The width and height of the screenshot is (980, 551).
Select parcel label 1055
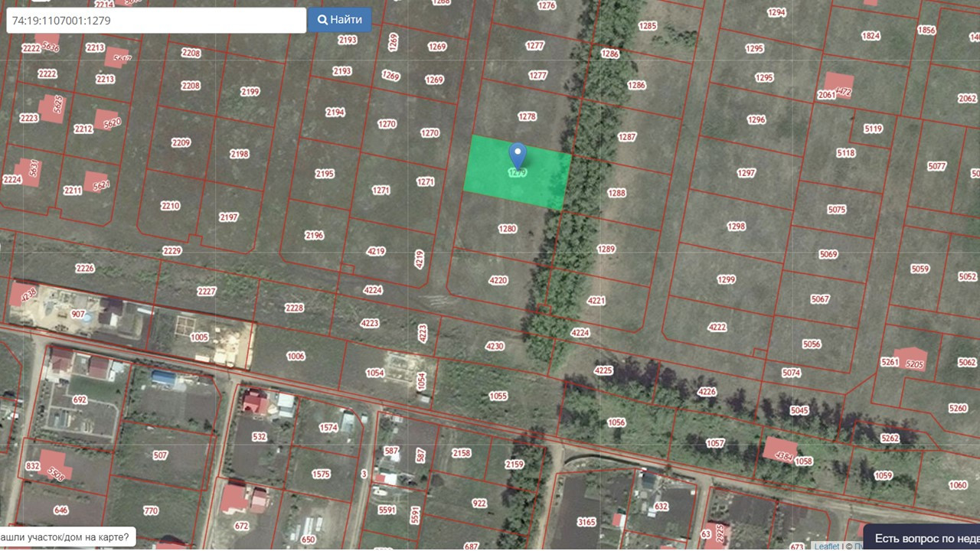(498, 396)
